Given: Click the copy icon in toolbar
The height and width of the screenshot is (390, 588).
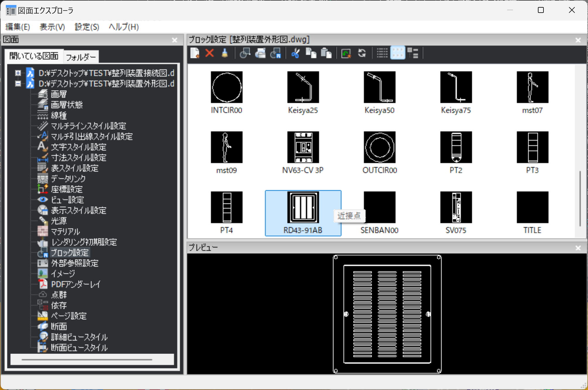Looking at the screenshot, I should pyautogui.click(x=311, y=53).
